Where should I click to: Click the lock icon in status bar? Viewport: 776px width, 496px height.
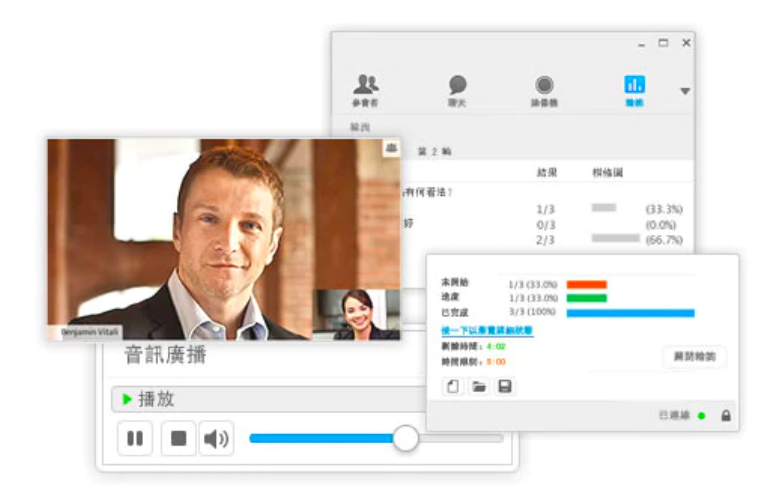point(725,415)
